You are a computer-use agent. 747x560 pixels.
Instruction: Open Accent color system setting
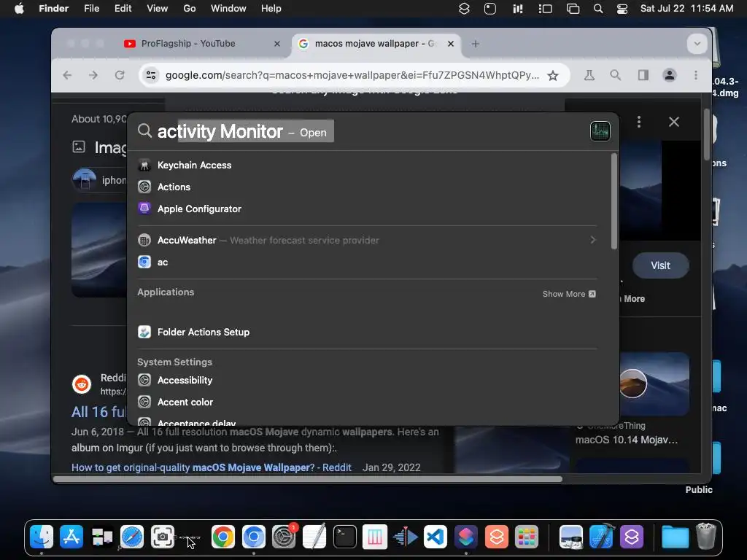pyautogui.click(x=367, y=402)
